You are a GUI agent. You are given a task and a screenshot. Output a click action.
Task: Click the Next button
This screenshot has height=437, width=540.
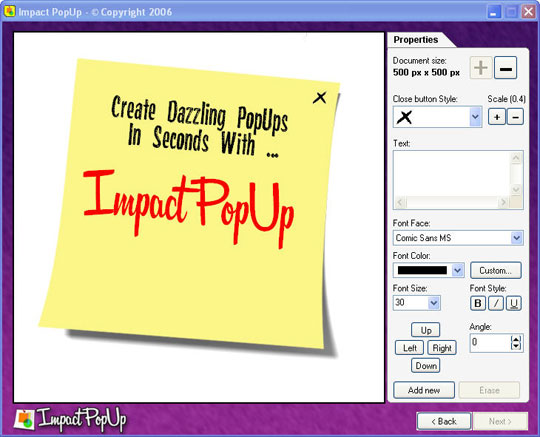click(500, 421)
